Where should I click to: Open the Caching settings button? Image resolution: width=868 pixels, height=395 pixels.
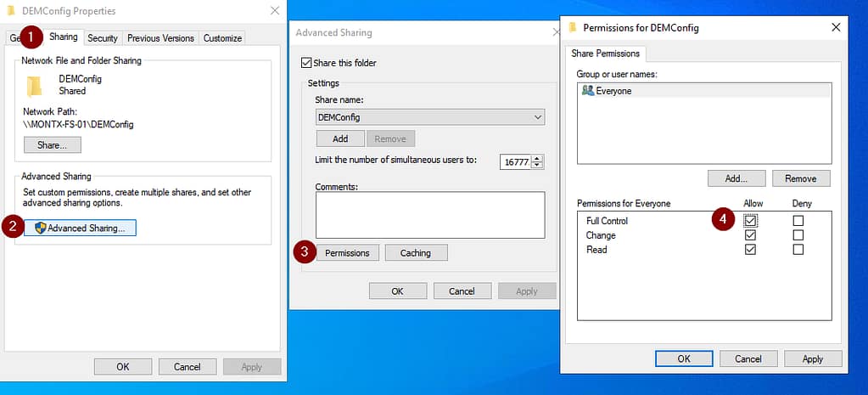coord(416,252)
